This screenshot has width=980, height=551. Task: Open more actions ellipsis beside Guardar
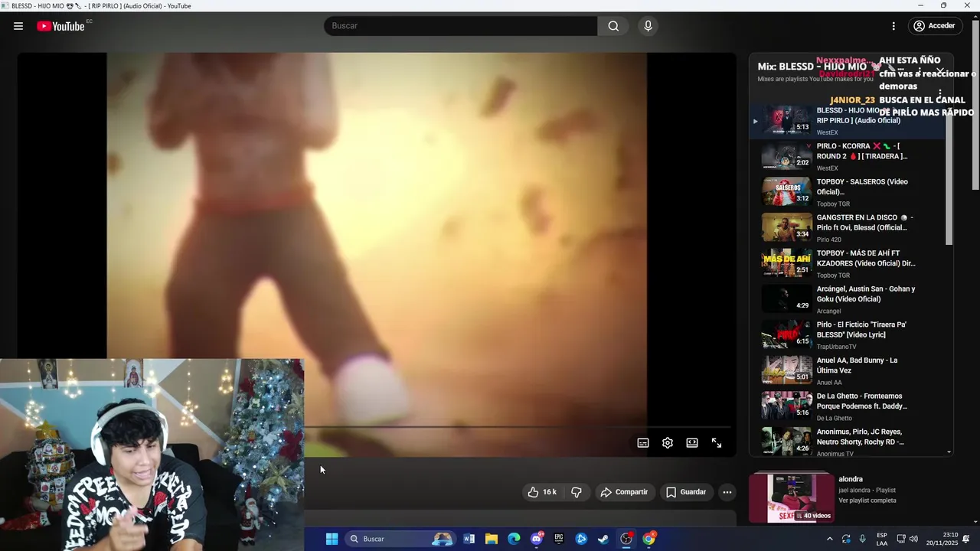tap(727, 492)
